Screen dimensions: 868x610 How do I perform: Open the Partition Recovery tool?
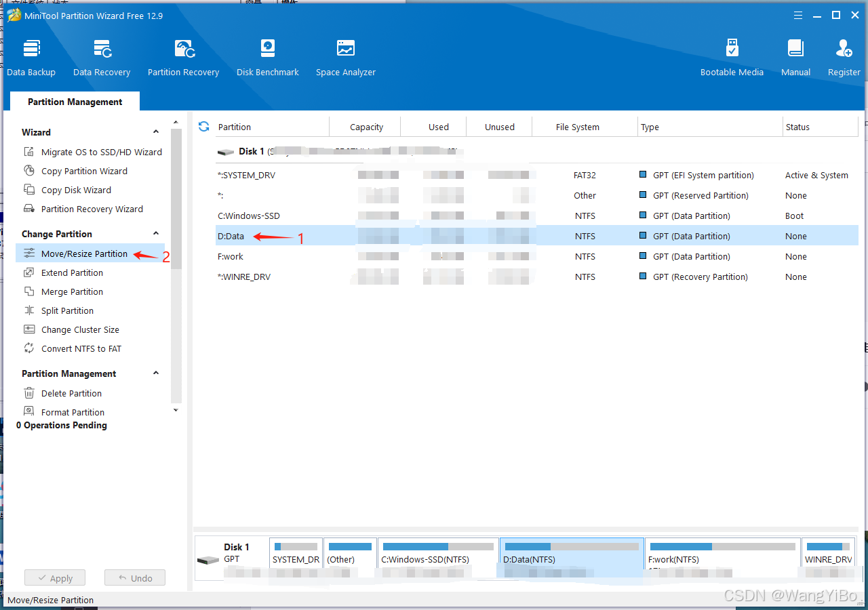click(184, 58)
